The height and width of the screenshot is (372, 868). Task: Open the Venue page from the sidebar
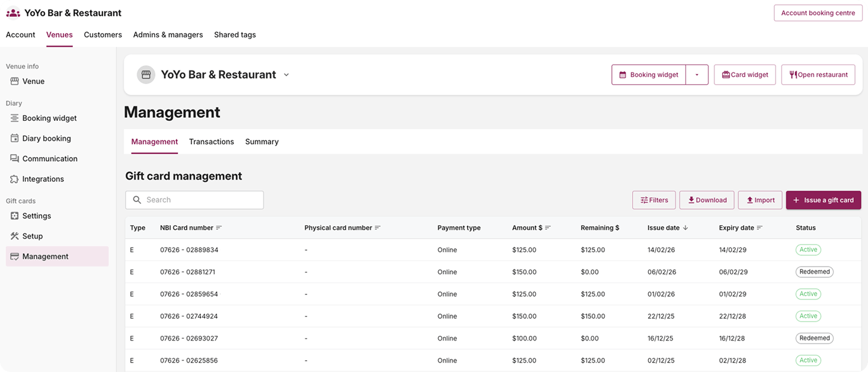(x=14, y=81)
